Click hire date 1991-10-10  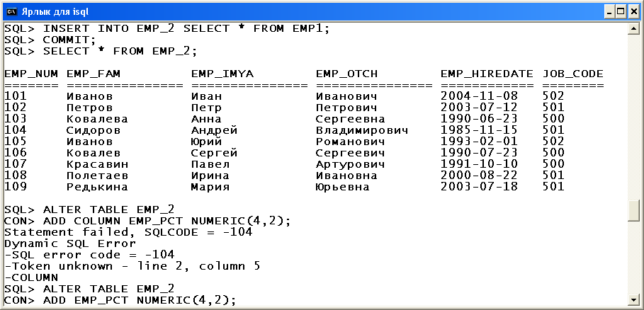tap(480, 165)
